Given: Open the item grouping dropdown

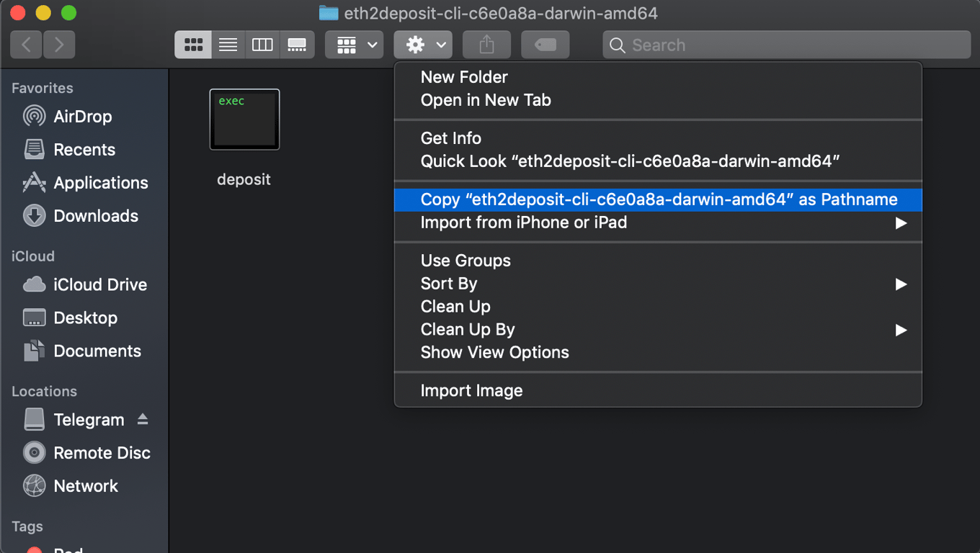Looking at the screenshot, I should (x=354, y=45).
